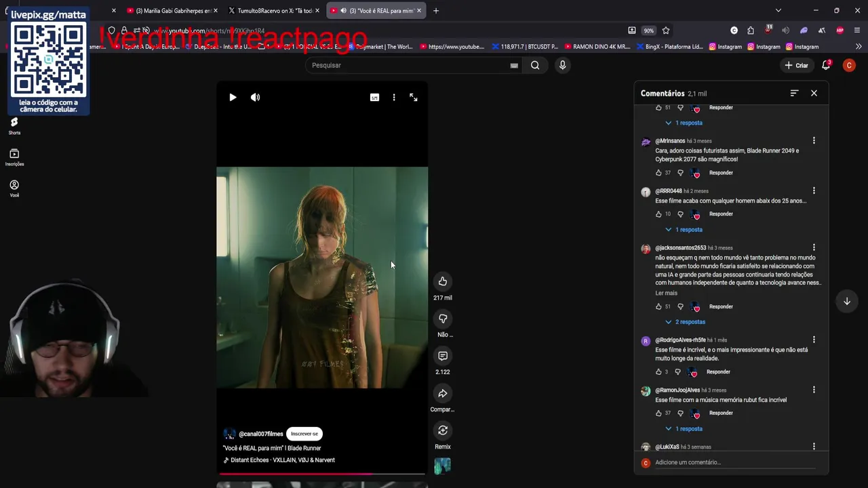
Task: Click the magnifier search button
Action: pyautogui.click(x=535, y=66)
